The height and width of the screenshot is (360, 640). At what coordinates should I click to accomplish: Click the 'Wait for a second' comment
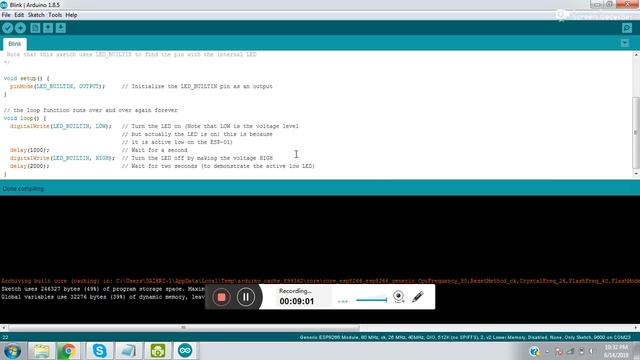[x=154, y=150]
